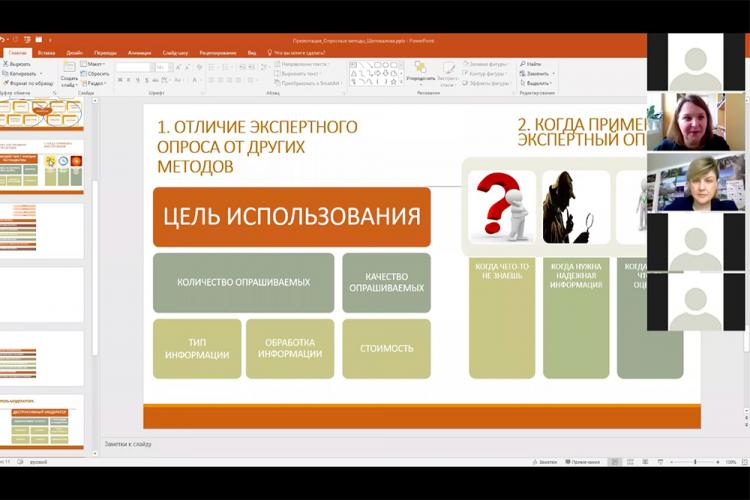This screenshot has width=750, height=500.
Task: Toggle strikethrough abc formatting
Action: click(155, 80)
